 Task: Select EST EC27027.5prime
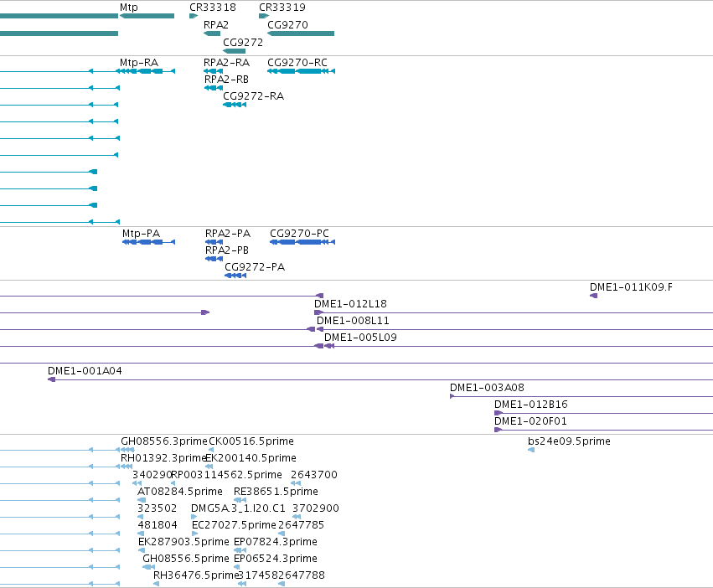pyautogui.click(x=195, y=534)
